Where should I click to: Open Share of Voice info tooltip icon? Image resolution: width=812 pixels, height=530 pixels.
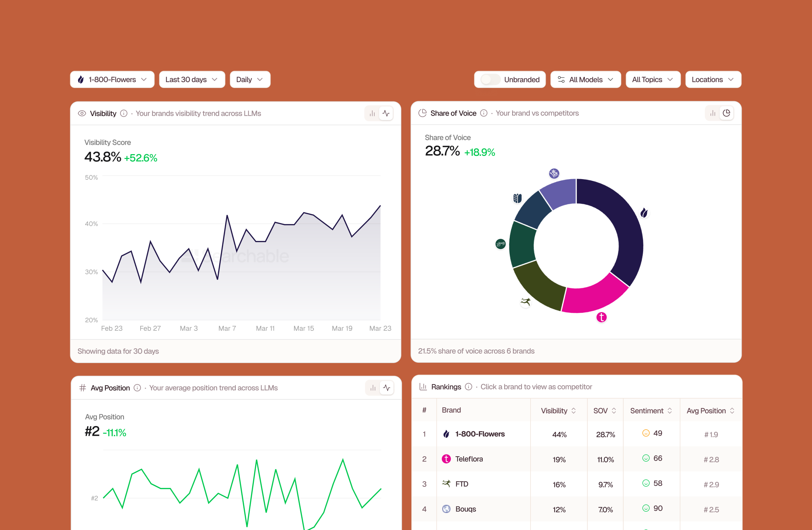pyautogui.click(x=484, y=113)
